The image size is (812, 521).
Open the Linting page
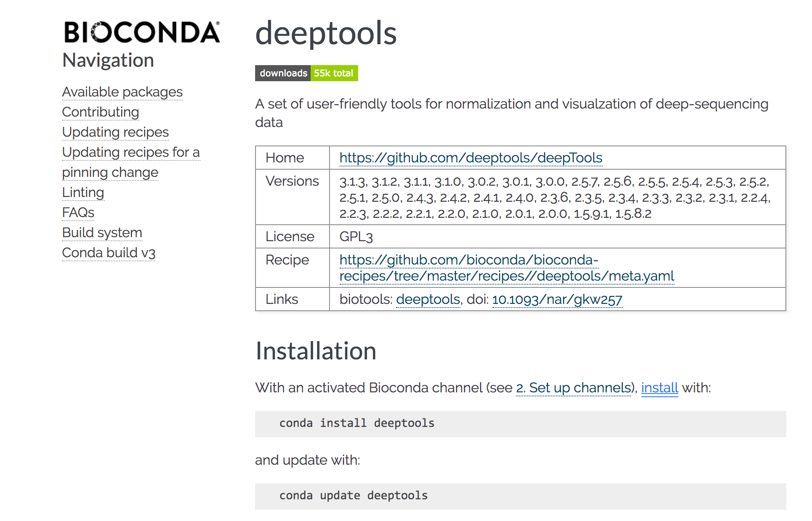click(83, 193)
